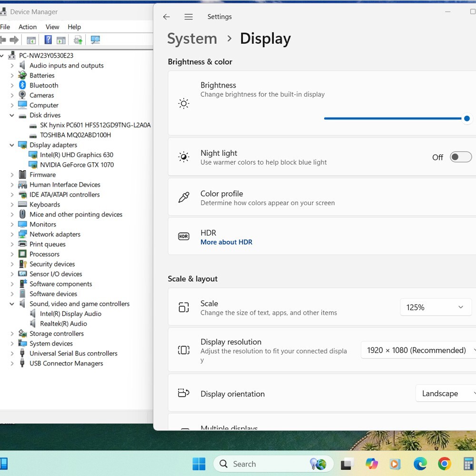The width and height of the screenshot is (476, 476).
Task: Open Google Chrome from the taskbar
Action: click(x=445, y=464)
